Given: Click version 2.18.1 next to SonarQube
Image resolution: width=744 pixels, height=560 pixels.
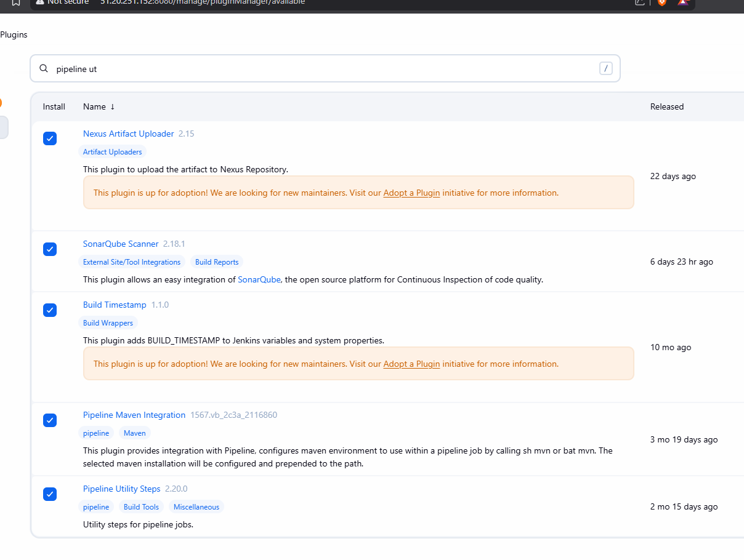Looking at the screenshot, I should pos(174,244).
